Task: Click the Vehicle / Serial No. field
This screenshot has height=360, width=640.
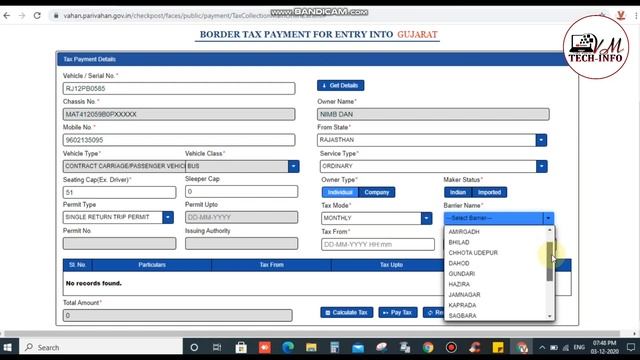Action: (x=179, y=89)
